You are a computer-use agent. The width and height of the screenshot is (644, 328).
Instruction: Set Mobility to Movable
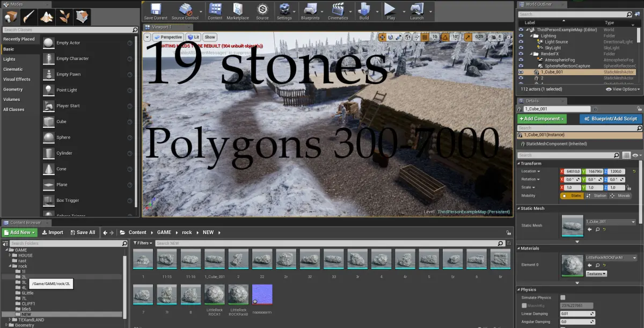pos(620,195)
